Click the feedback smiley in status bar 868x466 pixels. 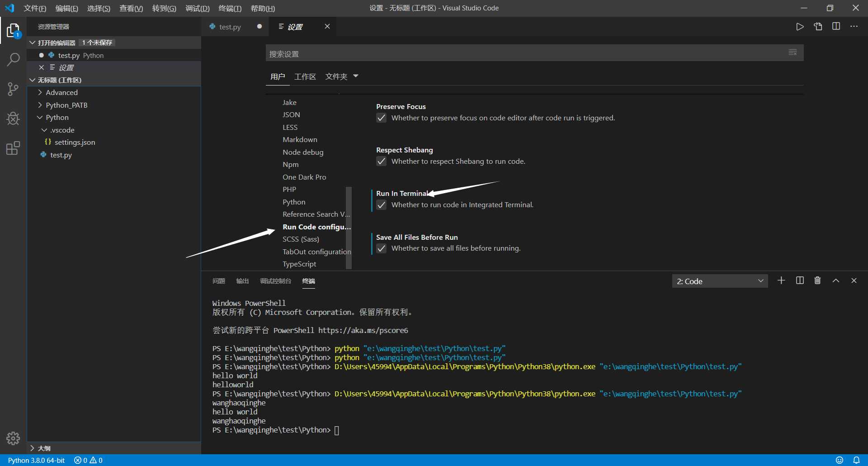tap(840, 460)
